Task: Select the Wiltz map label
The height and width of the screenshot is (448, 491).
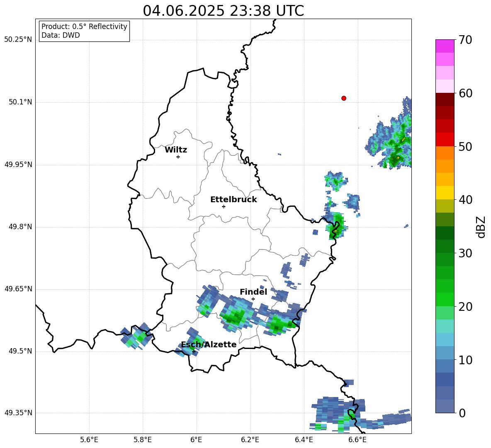Action: pyautogui.click(x=176, y=150)
